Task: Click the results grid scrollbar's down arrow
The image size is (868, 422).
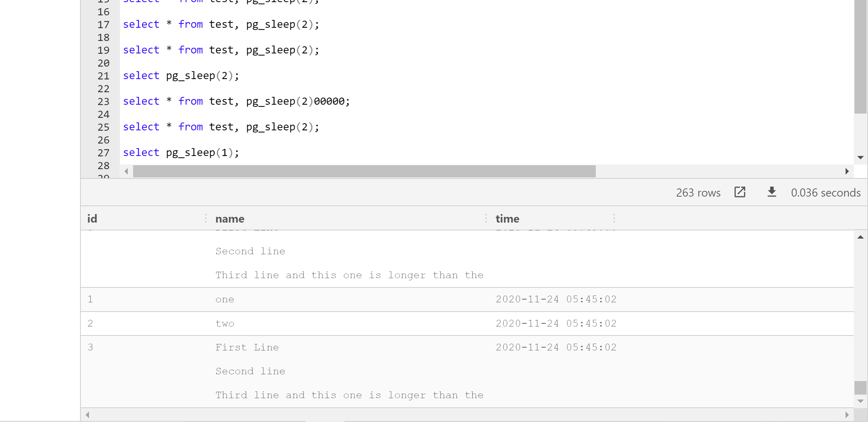Action: 860,400
